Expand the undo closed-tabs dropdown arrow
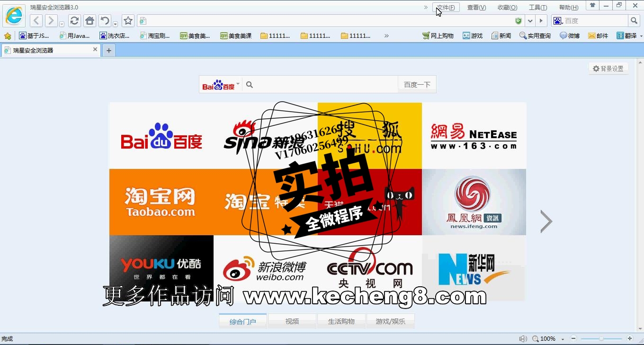This screenshot has width=644, height=345. 115,24
